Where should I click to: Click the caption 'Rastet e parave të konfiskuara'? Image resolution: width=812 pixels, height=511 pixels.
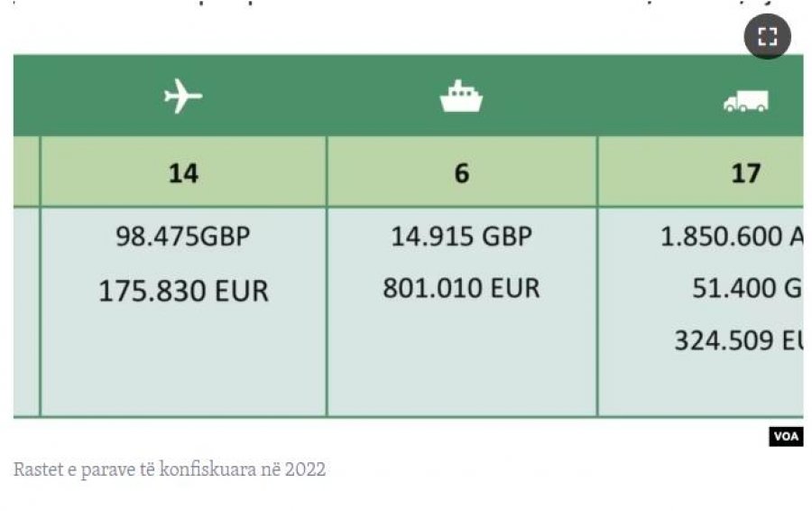coord(170,469)
